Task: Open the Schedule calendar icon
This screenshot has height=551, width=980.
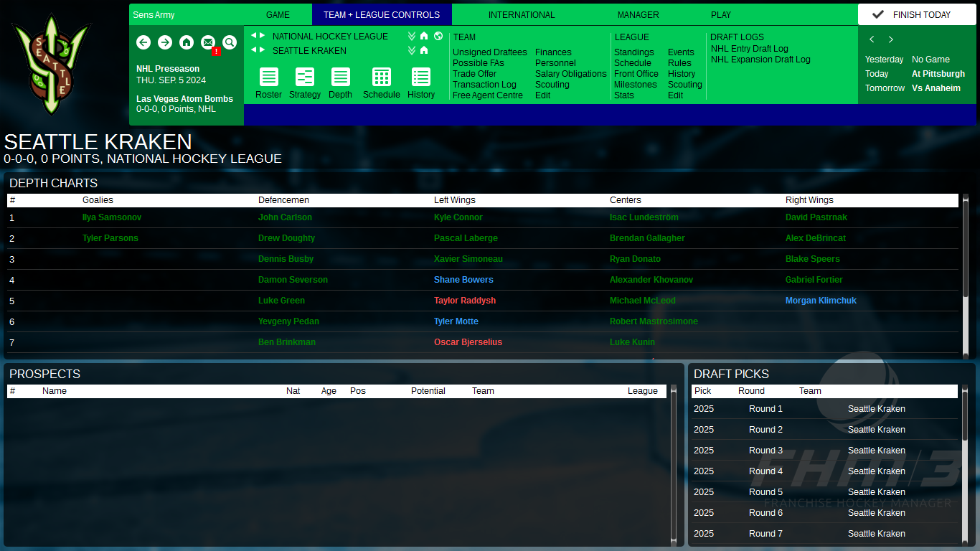Action: tap(381, 78)
